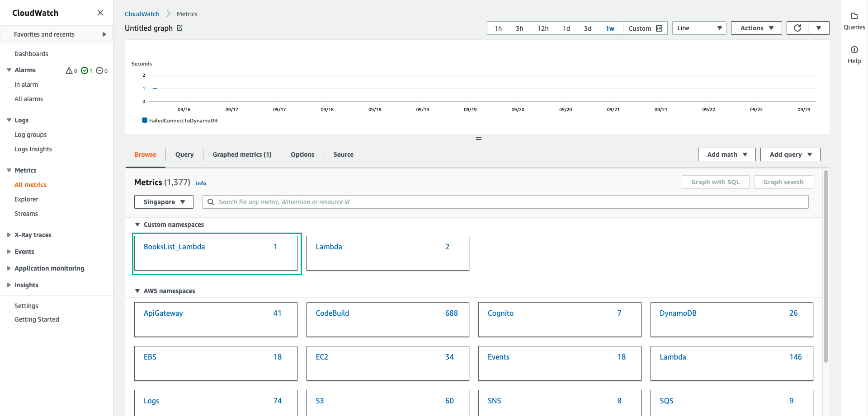The image size is (868, 416).
Task: Collapse AWS namespaces group
Action: (x=137, y=291)
